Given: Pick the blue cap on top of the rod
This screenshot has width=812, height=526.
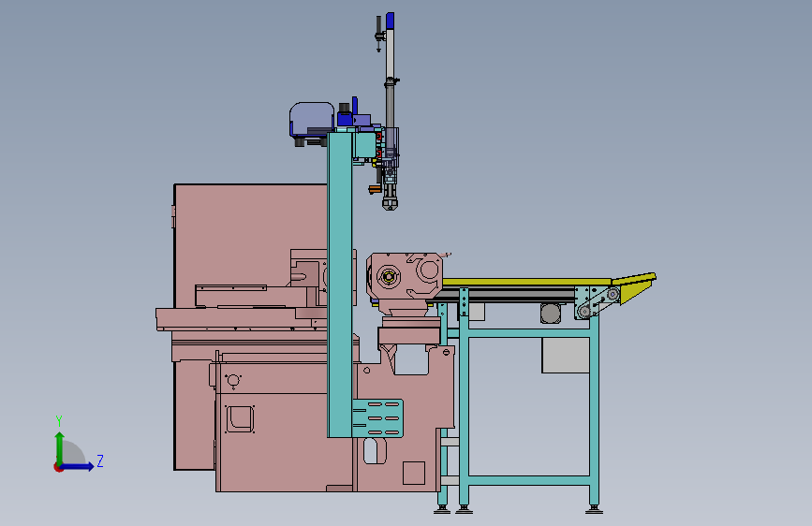Looking at the screenshot, I should (390, 21).
